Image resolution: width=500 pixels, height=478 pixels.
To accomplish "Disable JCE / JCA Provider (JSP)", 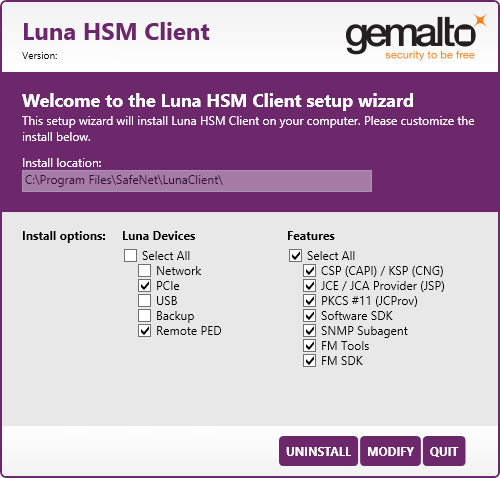I will tap(310, 286).
